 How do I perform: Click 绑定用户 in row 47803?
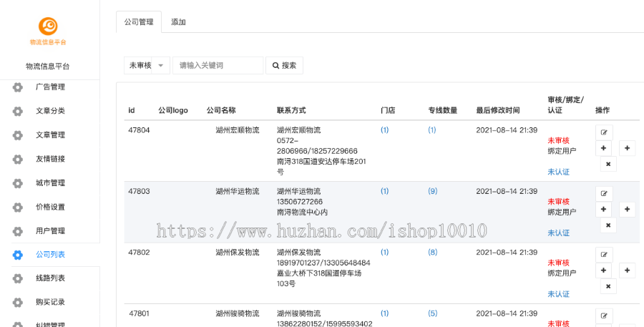click(562, 213)
